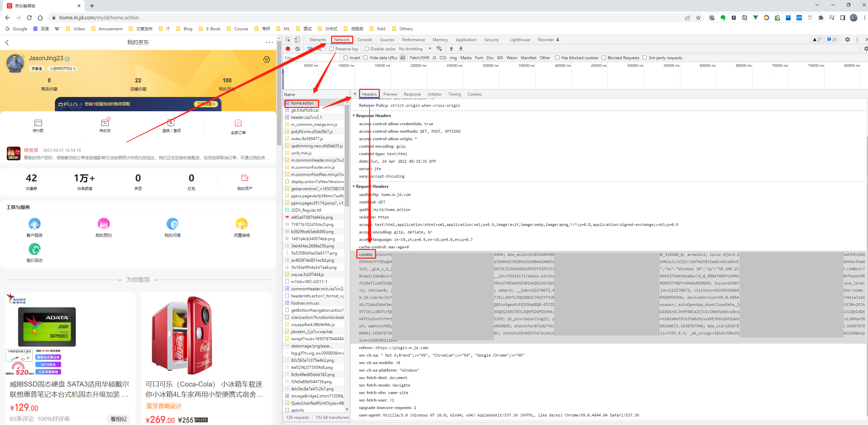868x425 pixels.
Task: Open the Cookies tab of request details
Action: pyautogui.click(x=474, y=94)
